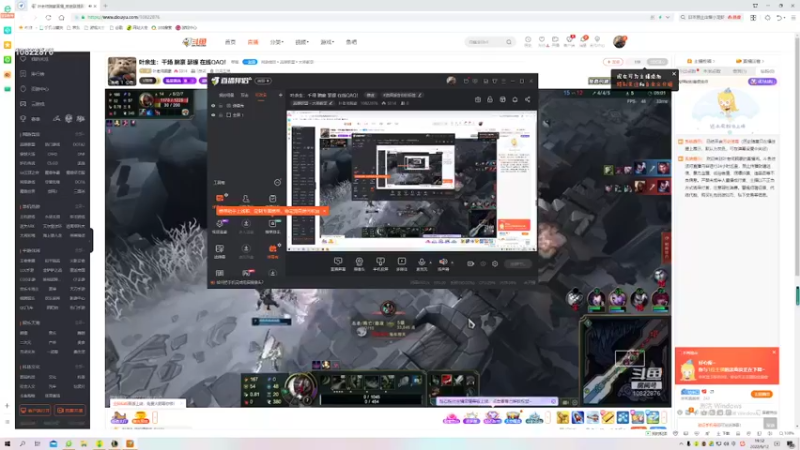Mute the speaker in 直播伴侣 toolbar

[x=442, y=263]
